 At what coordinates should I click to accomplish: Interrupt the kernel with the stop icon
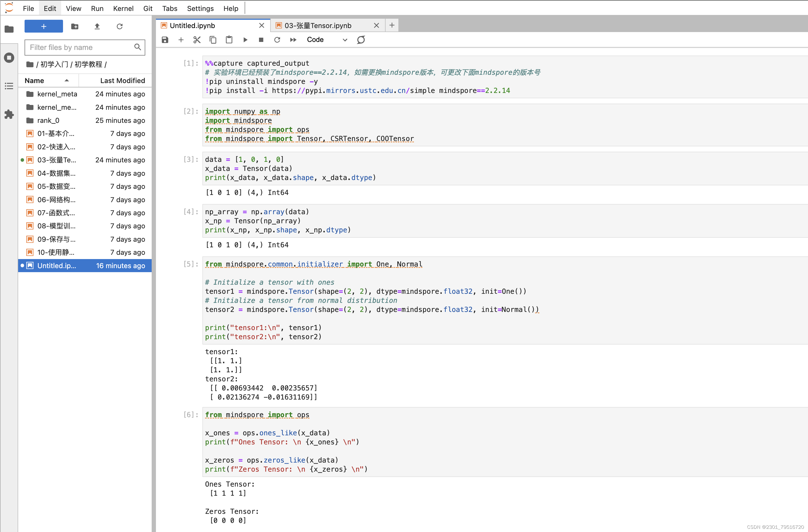pos(261,40)
